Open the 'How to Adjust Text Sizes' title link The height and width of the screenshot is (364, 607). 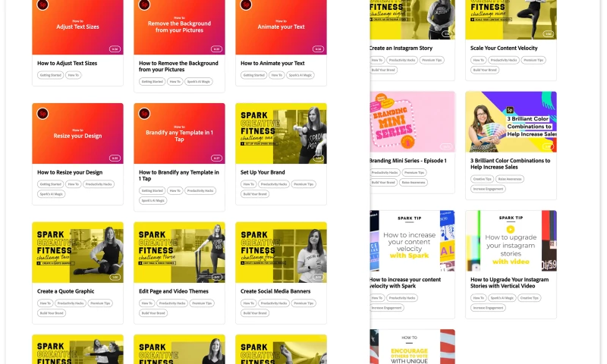point(67,63)
